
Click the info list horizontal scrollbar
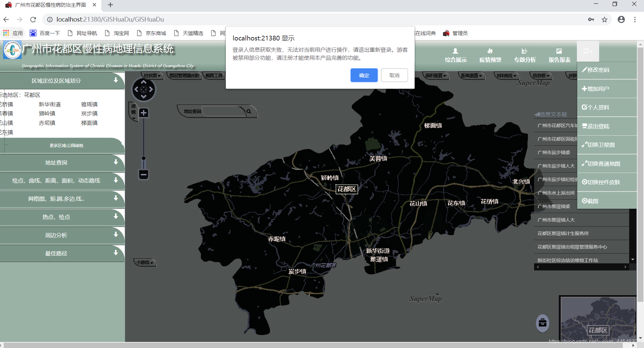coord(582,267)
